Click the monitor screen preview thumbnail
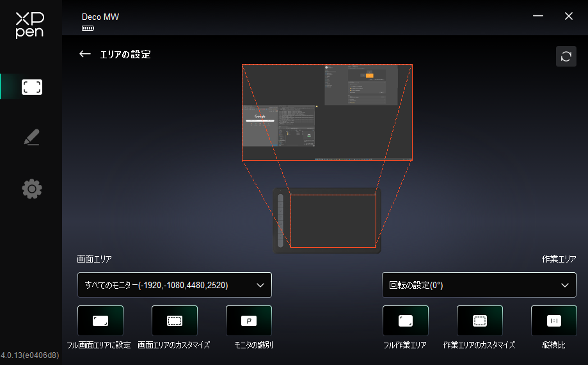The image size is (588, 365). point(327,112)
